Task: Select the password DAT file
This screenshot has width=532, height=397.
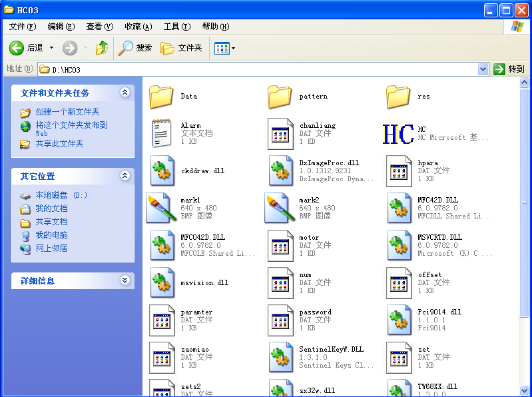Action: 280,320
